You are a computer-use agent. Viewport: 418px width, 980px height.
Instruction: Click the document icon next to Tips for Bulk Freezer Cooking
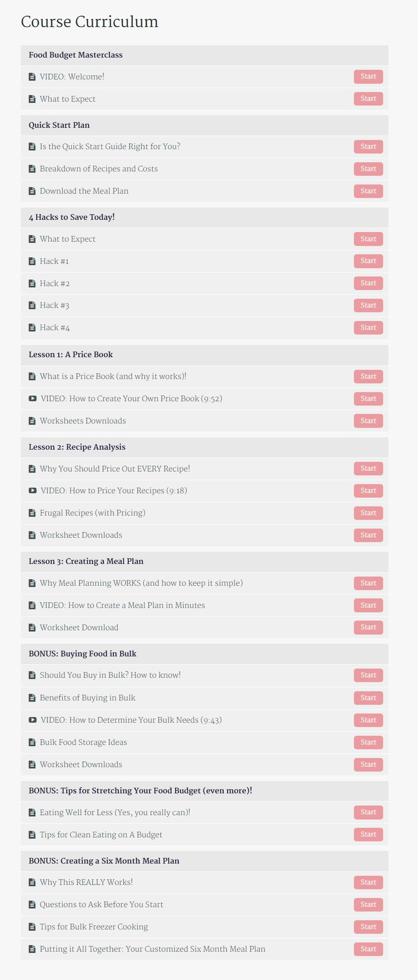(32, 927)
